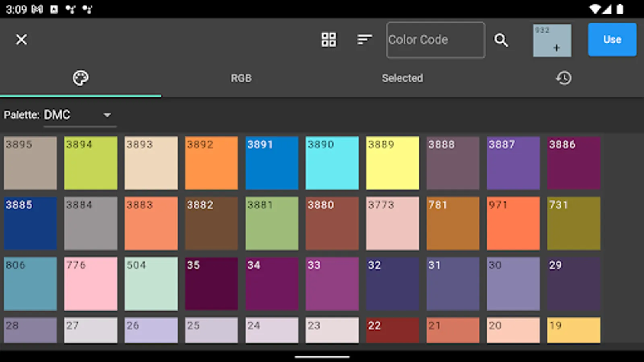This screenshot has height=362, width=644.
Task: Switch to the RGB tab
Action: point(241,78)
